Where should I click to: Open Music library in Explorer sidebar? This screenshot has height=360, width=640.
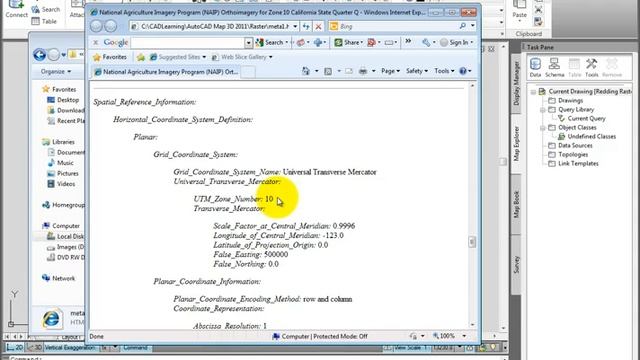[x=65, y=162]
